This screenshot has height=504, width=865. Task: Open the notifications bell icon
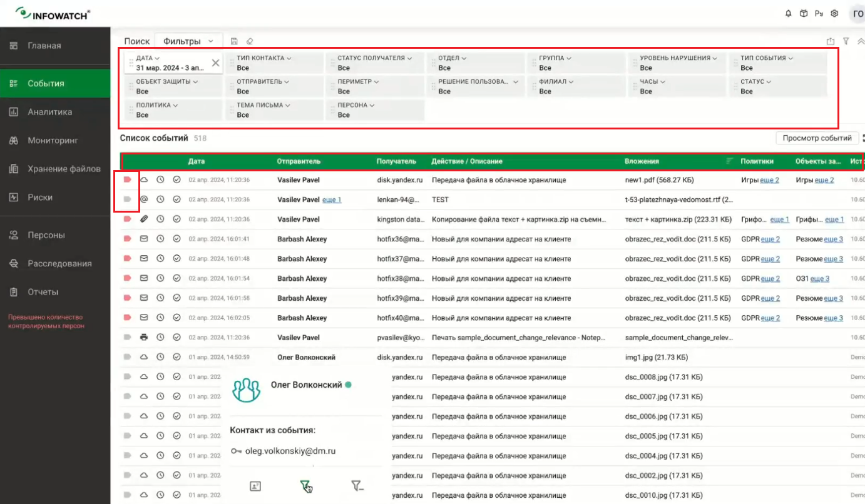[788, 14]
